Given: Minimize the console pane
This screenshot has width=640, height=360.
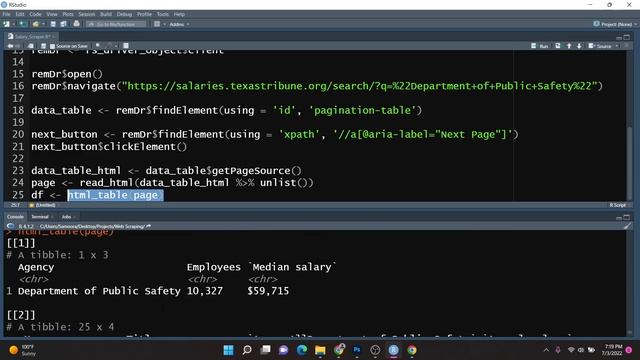Looking at the screenshot, I should tap(619, 217).
